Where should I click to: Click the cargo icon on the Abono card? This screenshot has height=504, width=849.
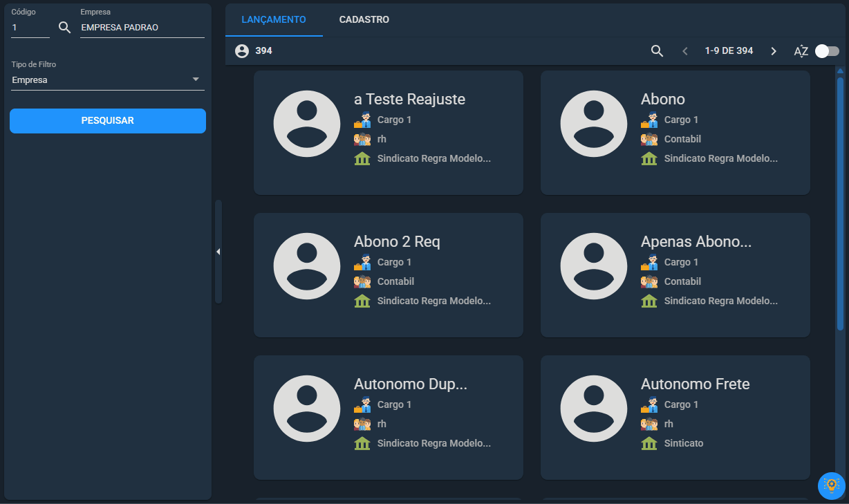click(x=649, y=120)
